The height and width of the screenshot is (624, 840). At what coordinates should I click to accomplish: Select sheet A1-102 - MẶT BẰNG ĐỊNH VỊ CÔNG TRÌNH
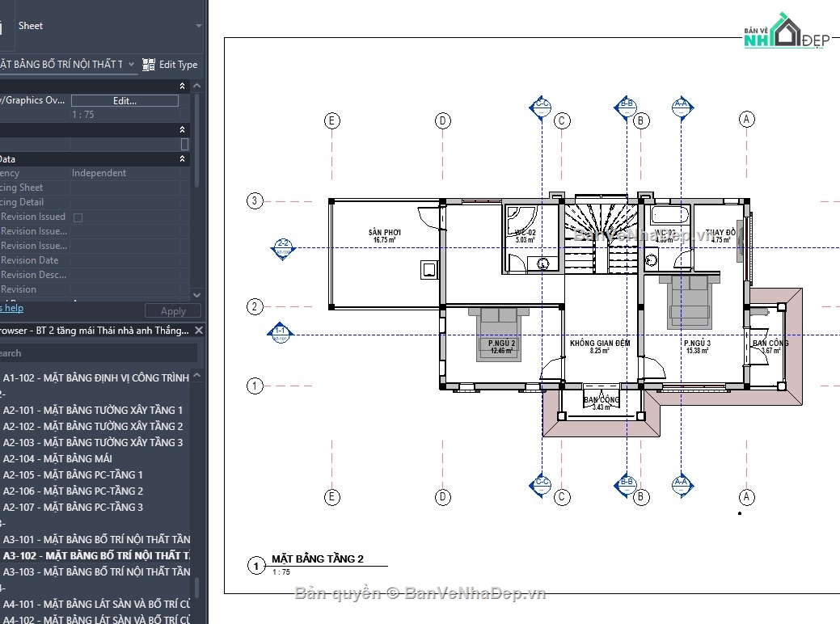(96, 377)
